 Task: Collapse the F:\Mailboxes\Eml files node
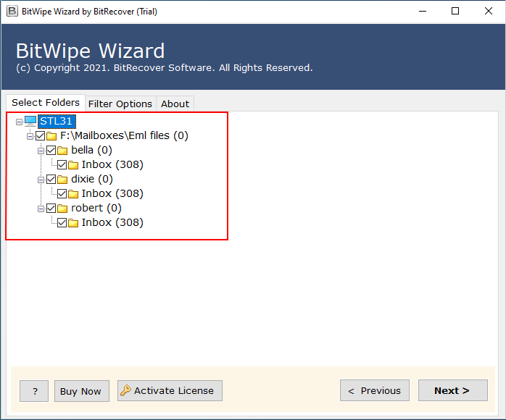[x=30, y=136]
